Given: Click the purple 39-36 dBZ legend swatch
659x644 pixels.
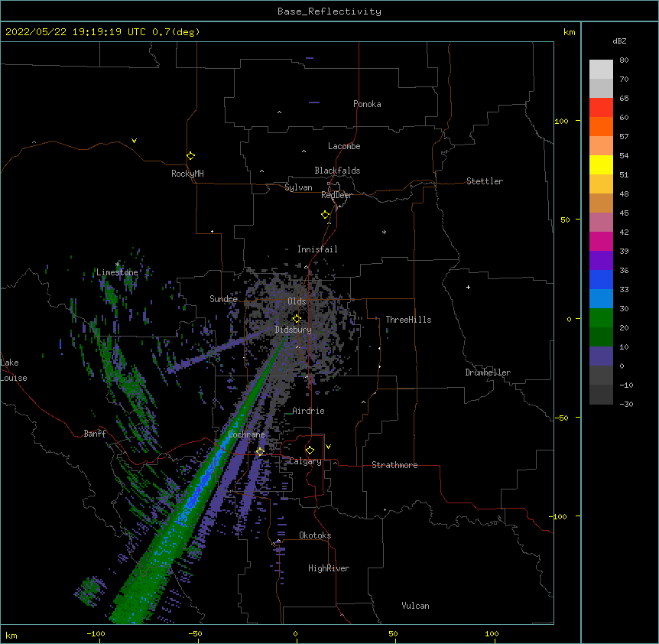Looking at the screenshot, I should [x=601, y=261].
